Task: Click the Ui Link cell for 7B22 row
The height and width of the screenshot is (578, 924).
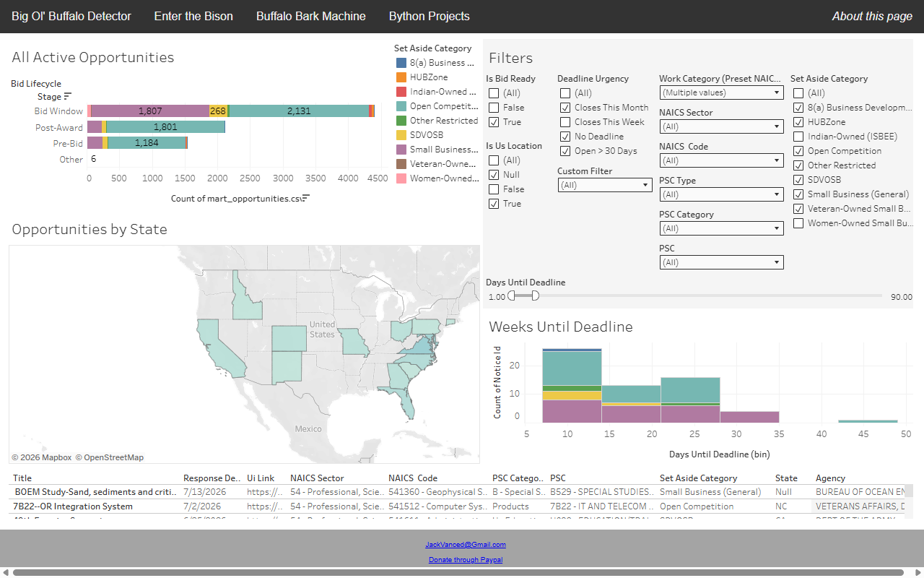Action: click(265, 506)
